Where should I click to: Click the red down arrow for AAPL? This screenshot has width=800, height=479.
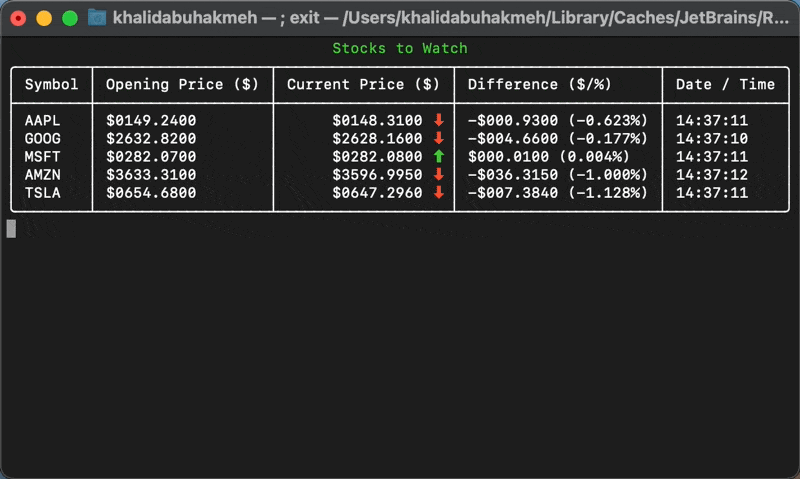point(439,120)
